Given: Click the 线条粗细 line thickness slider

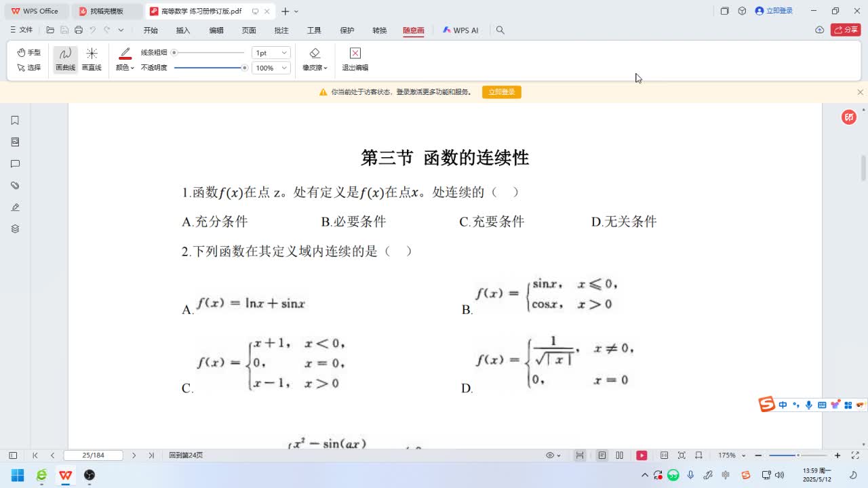Looking at the screenshot, I should [x=209, y=52].
